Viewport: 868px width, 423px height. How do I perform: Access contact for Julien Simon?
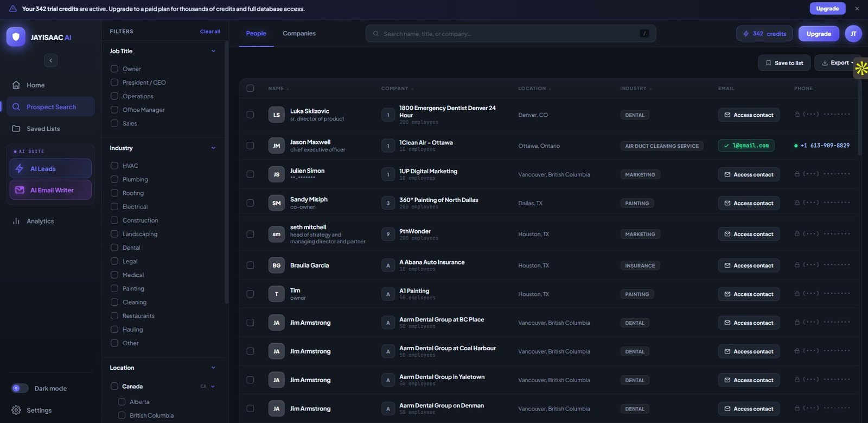click(x=749, y=175)
